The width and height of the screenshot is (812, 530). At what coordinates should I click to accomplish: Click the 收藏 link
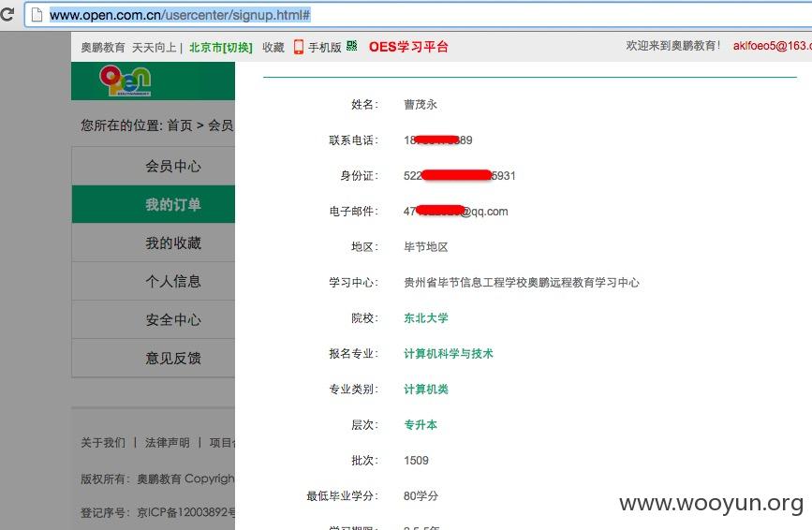pyautogui.click(x=273, y=48)
